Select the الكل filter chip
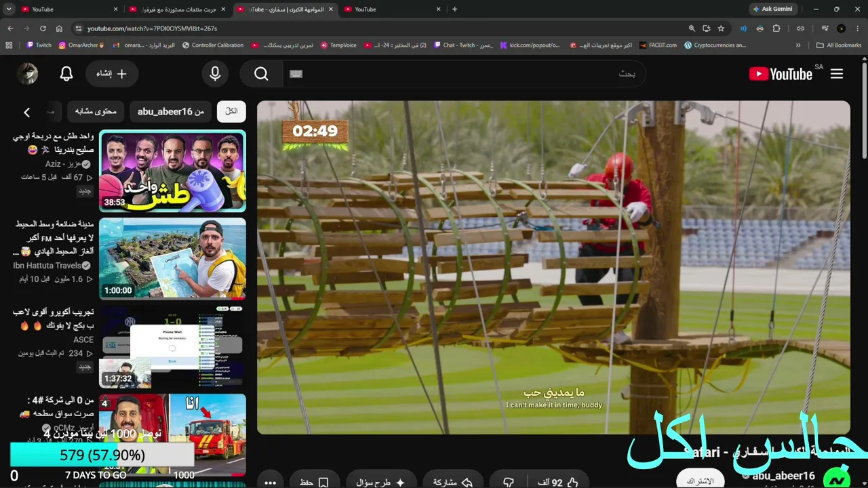The width and height of the screenshot is (868, 488). [x=231, y=111]
